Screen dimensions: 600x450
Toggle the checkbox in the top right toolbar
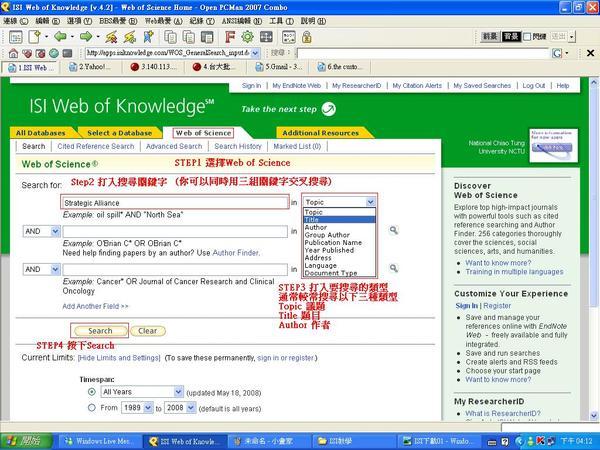(x=527, y=37)
